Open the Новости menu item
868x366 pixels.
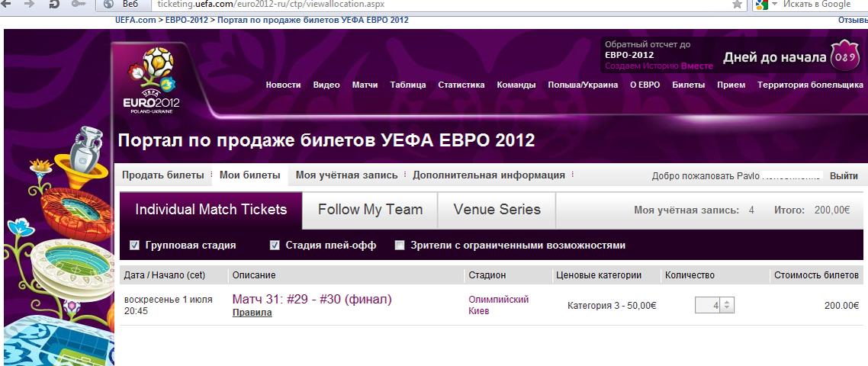coord(283,85)
